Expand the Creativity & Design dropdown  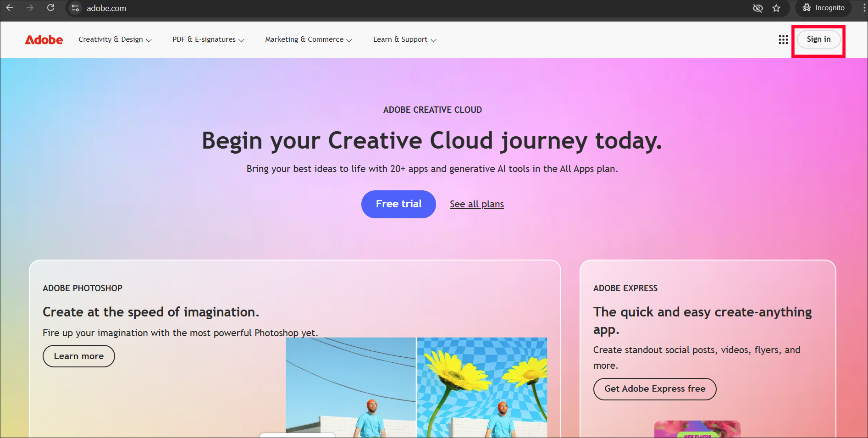tap(115, 39)
